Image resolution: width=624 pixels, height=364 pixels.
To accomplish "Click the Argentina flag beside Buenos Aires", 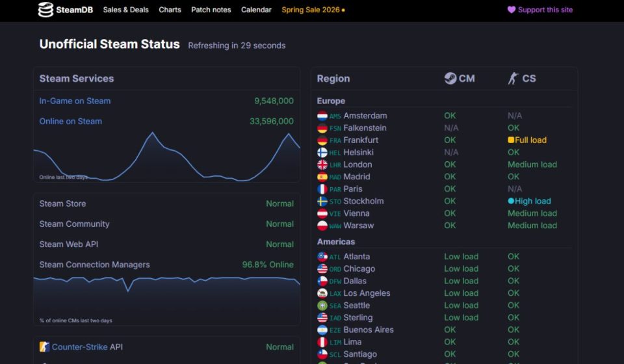I will point(322,330).
